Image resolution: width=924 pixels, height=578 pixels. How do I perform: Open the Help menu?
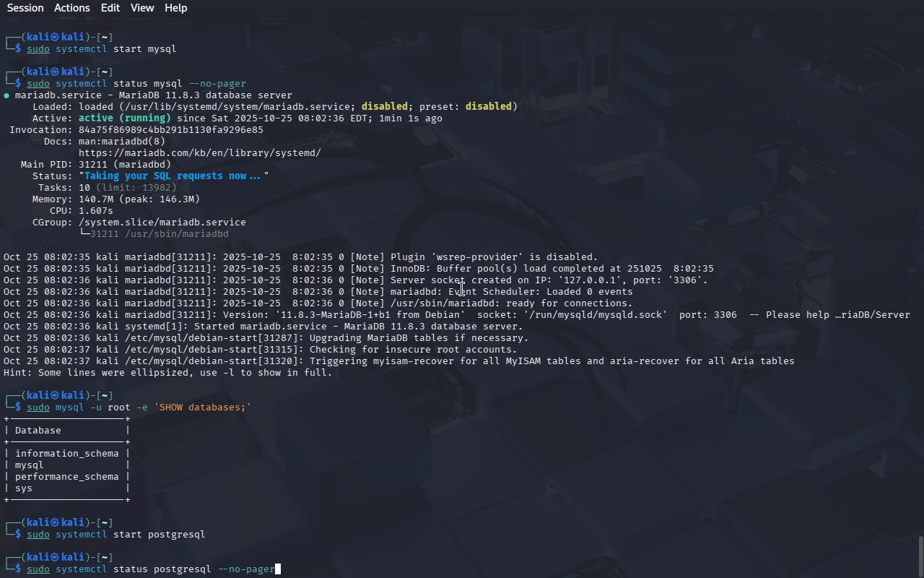[175, 8]
